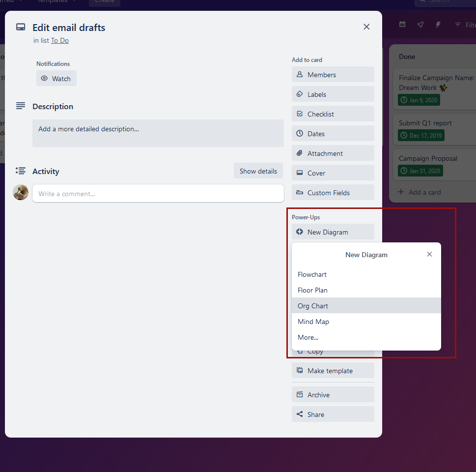Click Show details in the Activity section
Viewport: 476px width, 472px height.
click(x=258, y=171)
